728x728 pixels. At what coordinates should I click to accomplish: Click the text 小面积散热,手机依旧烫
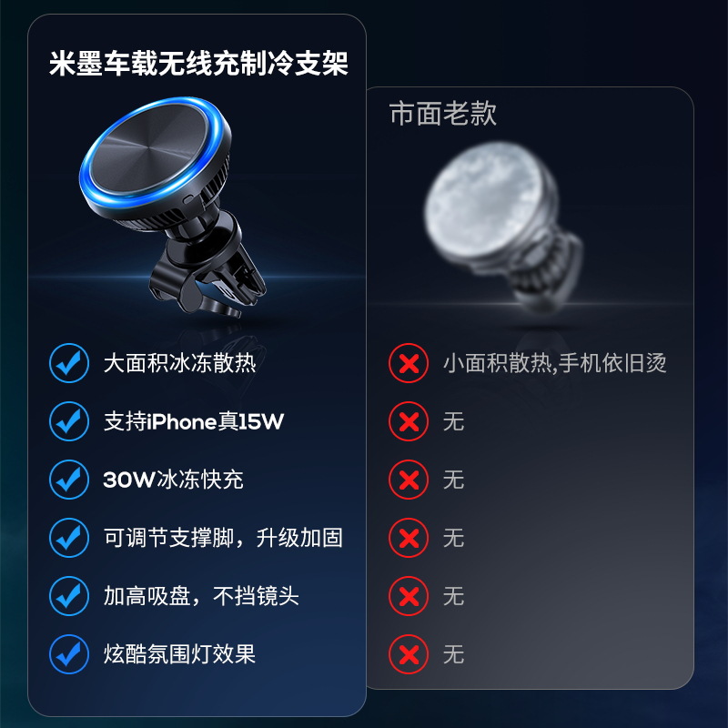[555, 363]
